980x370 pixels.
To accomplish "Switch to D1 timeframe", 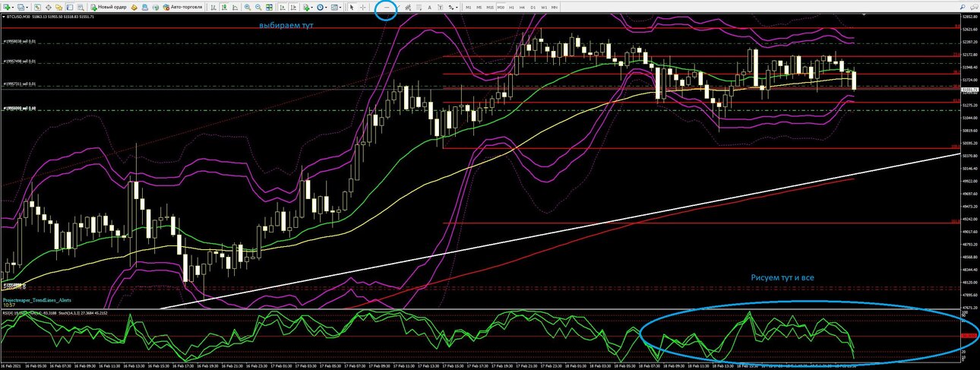I will [533, 7].
